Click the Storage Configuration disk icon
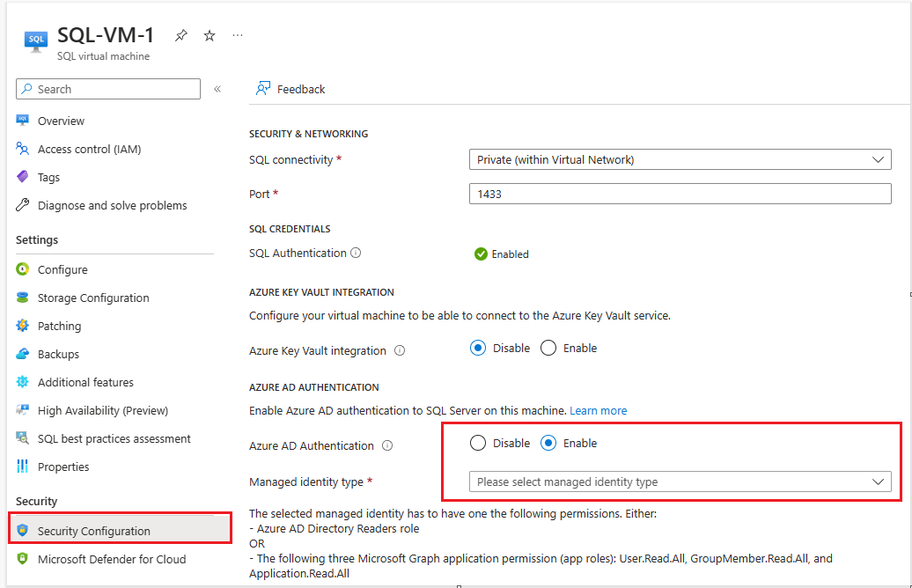 [23, 298]
